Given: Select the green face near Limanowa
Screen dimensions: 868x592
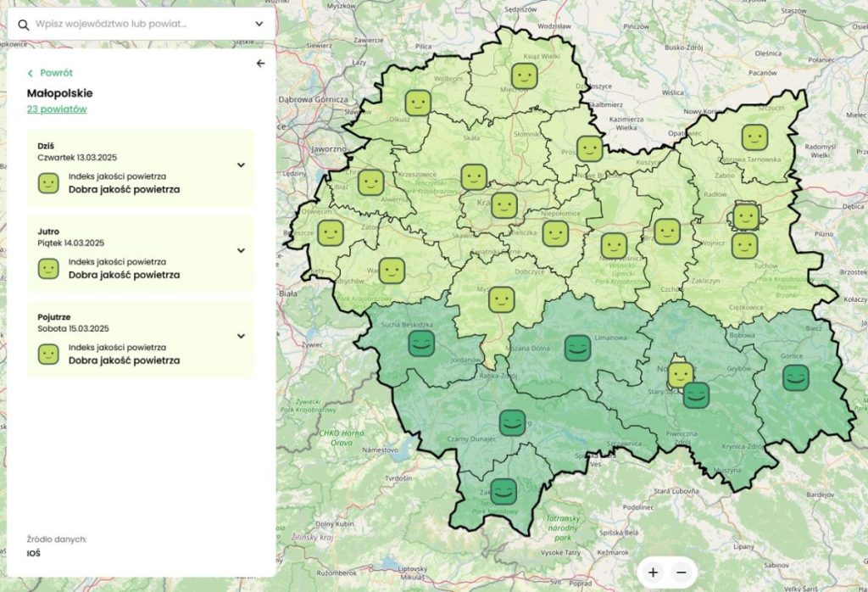Looking at the screenshot, I should click(578, 348).
